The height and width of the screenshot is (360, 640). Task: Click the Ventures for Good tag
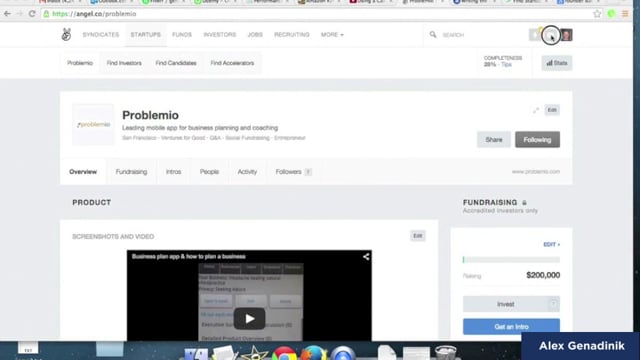coord(183,138)
